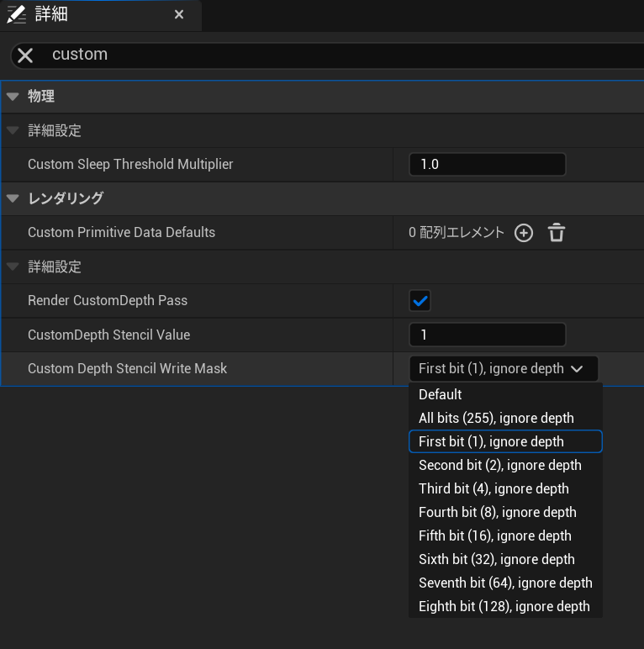The image size is (644, 649).
Task: Clear the search text with the X icon
Action: [x=25, y=55]
